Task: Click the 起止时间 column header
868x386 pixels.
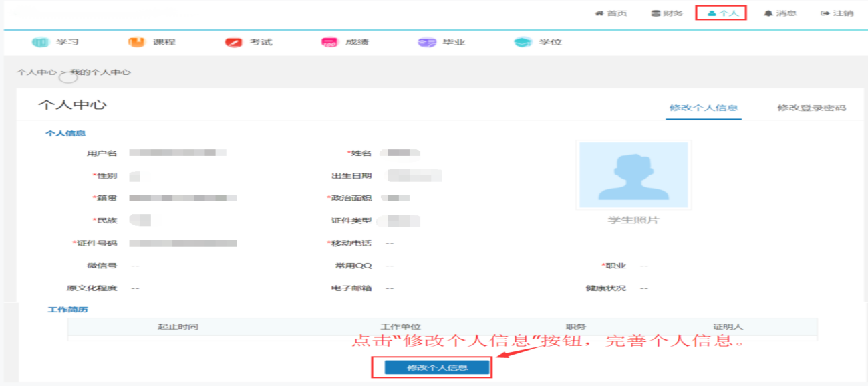Action: (x=178, y=326)
